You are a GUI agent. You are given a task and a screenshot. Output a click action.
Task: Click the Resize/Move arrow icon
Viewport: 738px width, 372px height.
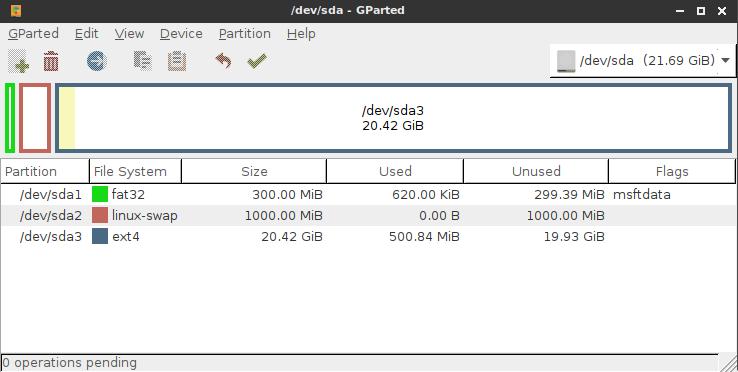pyautogui.click(x=96, y=61)
